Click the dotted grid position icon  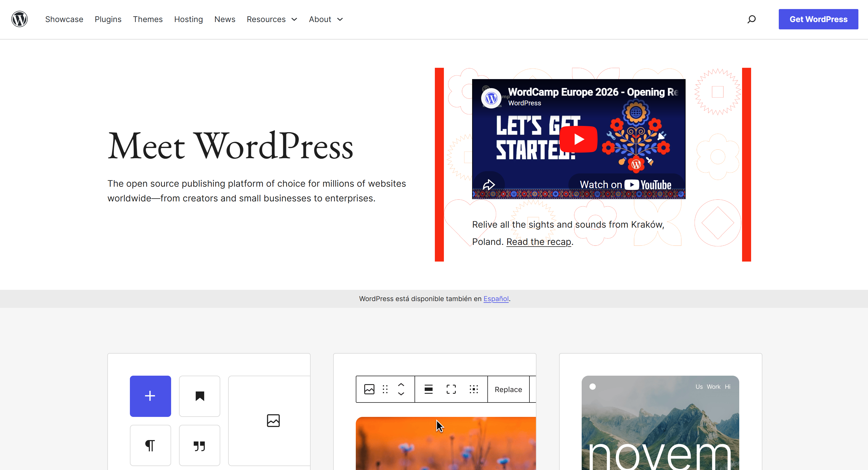474,389
